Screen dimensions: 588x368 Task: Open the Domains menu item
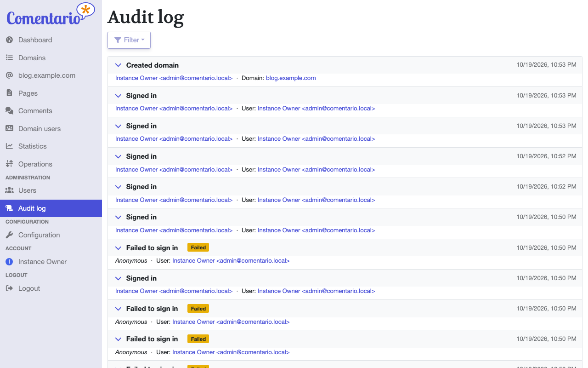[51, 58]
